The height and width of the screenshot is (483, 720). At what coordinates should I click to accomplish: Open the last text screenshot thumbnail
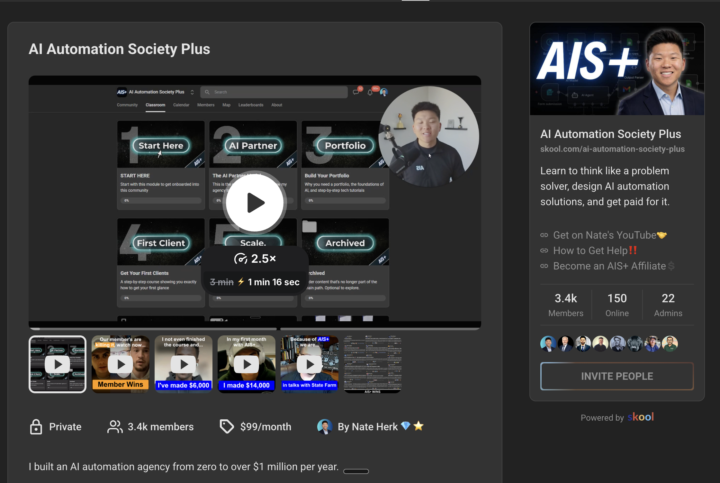(372, 364)
